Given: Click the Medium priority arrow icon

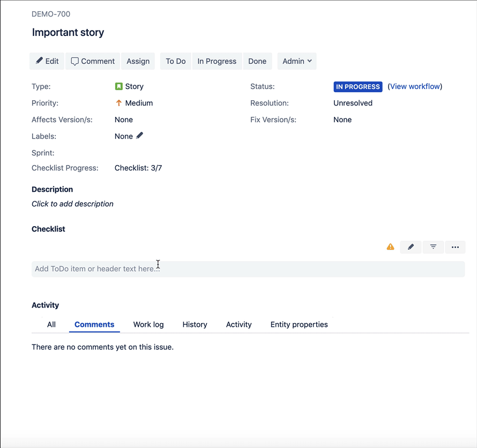Looking at the screenshot, I should click(118, 103).
